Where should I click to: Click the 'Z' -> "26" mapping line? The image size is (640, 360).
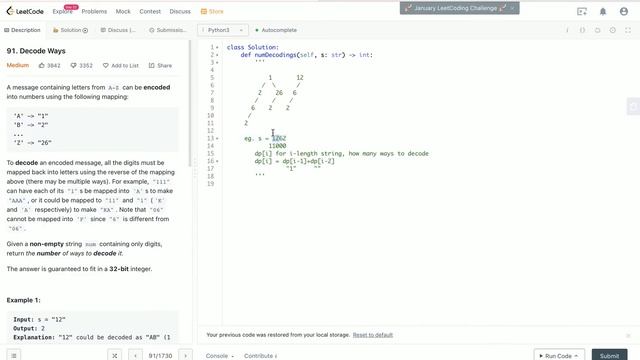click(33, 143)
